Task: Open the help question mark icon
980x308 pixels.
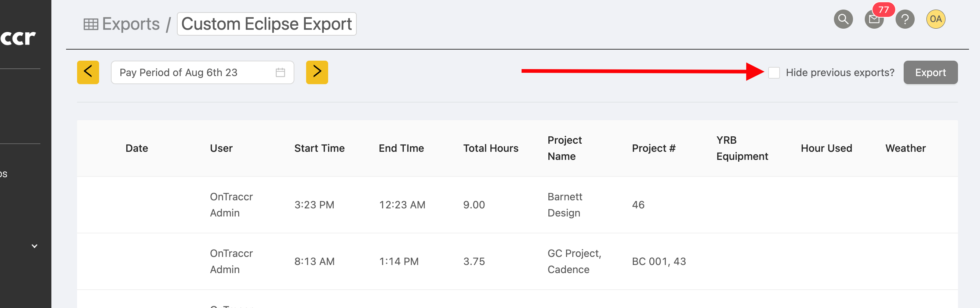Action: tap(905, 19)
